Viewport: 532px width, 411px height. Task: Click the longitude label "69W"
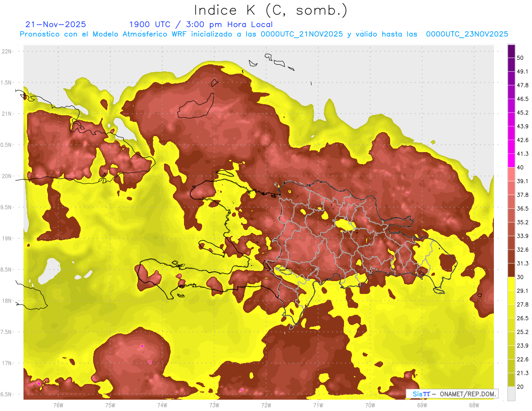pos(422,405)
